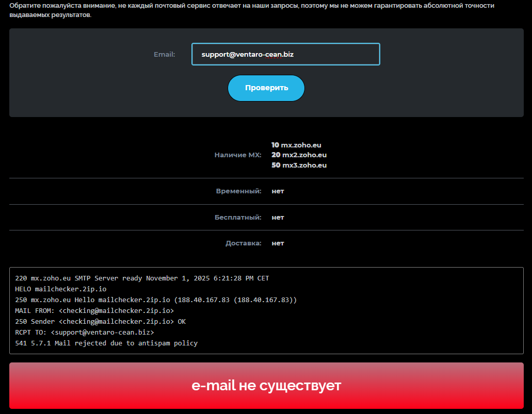532x414 pixels.
Task: Click the HELO mailchecker.2ip.io log line
Action: pos(61,289)
